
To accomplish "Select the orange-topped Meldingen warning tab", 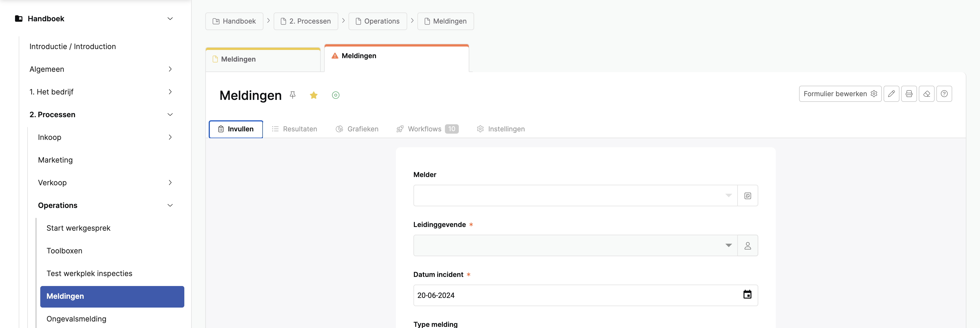I will pos(396,58).
